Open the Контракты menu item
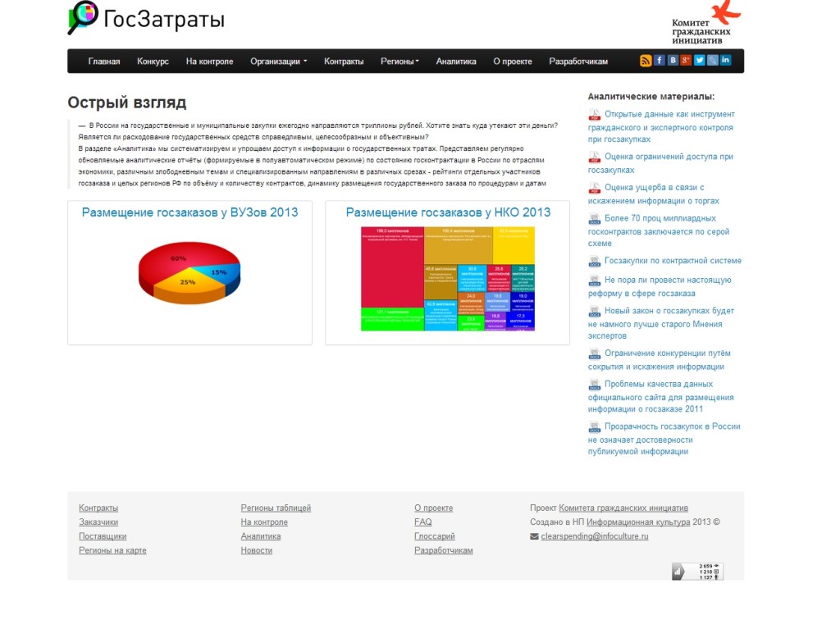This screenshot has width=840, height=629. click(x=344, y=62)
